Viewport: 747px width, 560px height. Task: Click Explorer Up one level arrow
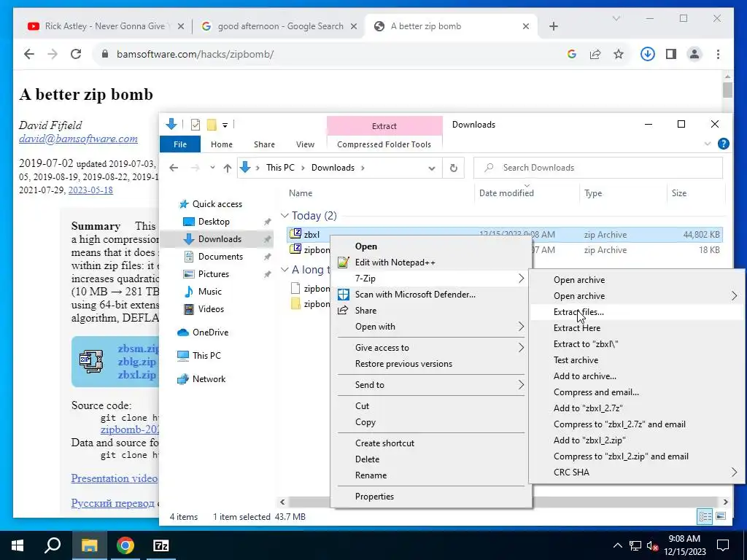[228, 168]
